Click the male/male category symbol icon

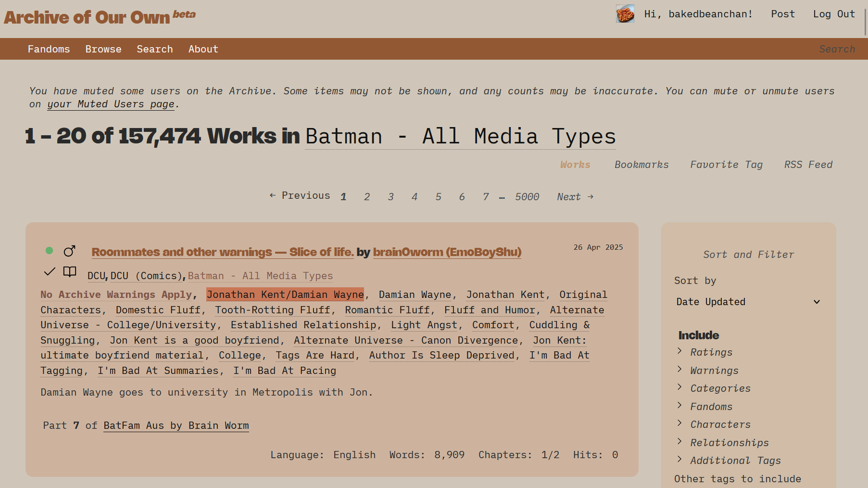tap(70, 251)
